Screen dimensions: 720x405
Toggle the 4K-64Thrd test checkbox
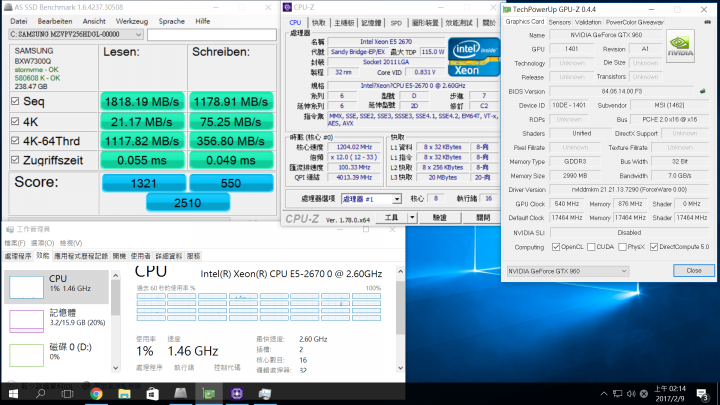(x=15, y=141)
